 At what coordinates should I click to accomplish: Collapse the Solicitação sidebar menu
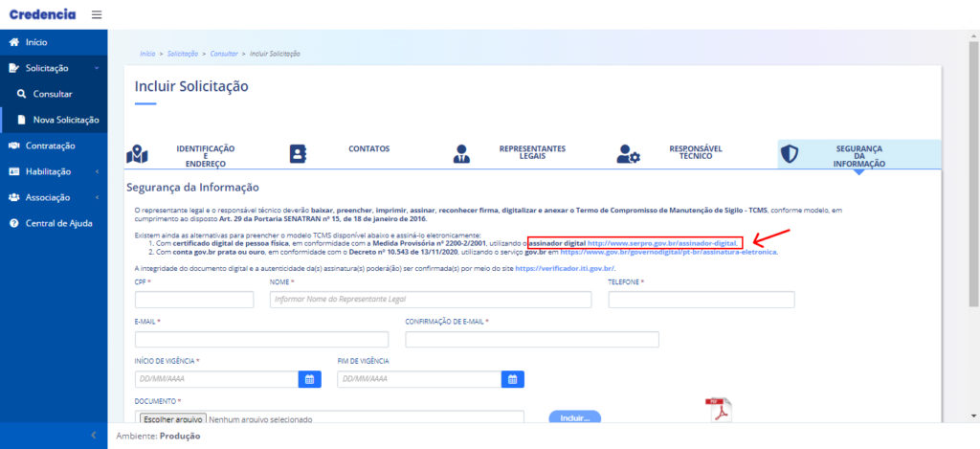pyautogui.click(x=54, y=68)
